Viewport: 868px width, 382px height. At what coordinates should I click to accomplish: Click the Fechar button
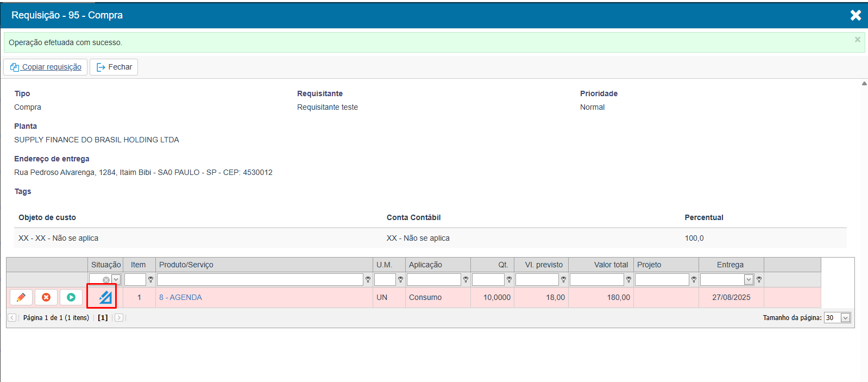pyautogui.click(x=114, y=67)
